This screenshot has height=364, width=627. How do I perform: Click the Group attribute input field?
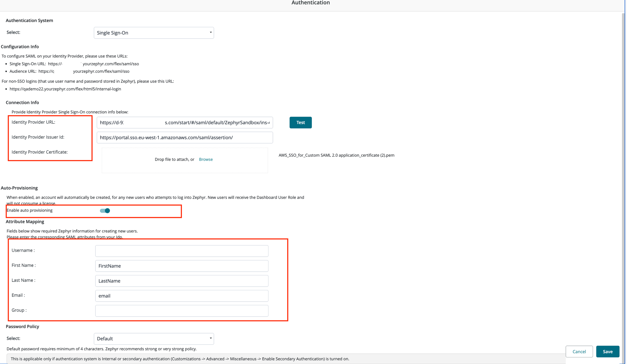[x=182, y=311]
